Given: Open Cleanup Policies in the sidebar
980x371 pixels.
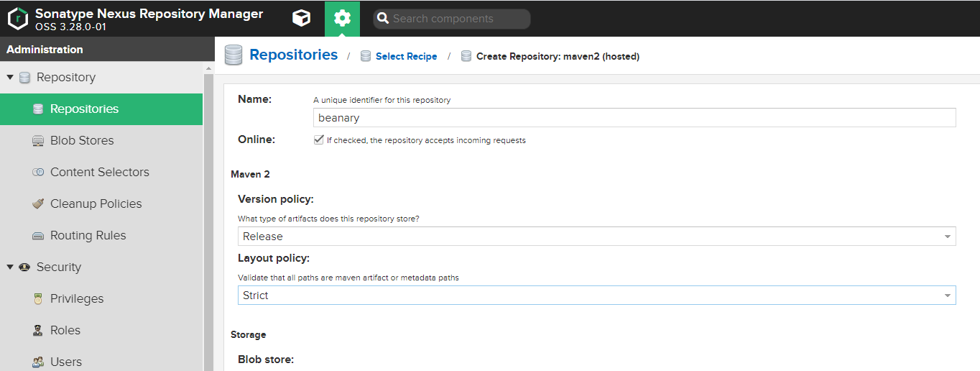Looking at the screenshot, I should click(101, 204).
